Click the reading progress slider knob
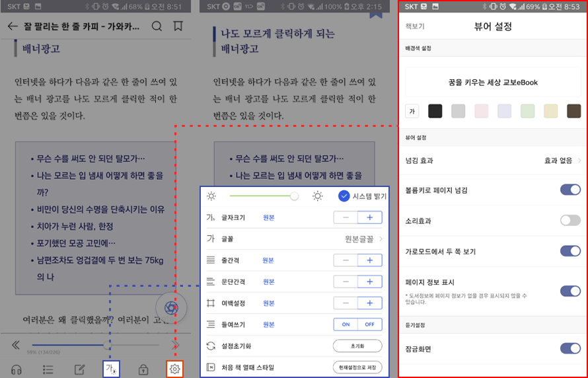The height and width of the screenshot is (378, 588). (108, 344)
